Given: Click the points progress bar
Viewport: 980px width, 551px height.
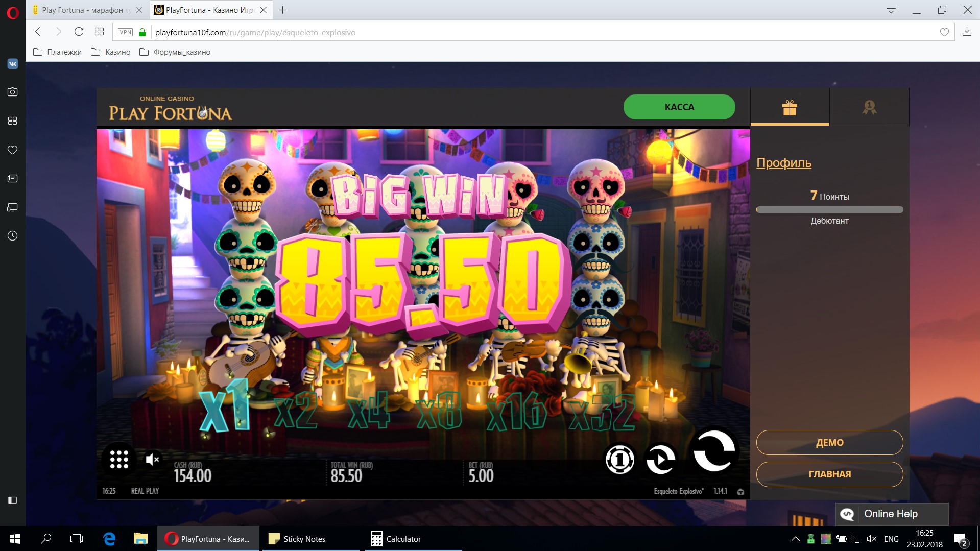Looking at the screenshot, I should tap(829, 209).
